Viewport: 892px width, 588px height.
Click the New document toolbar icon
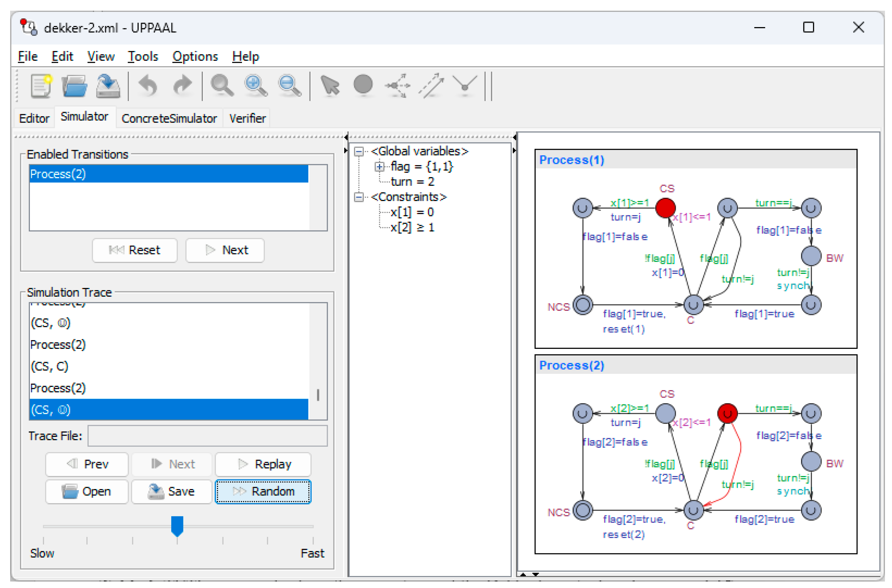[x=41, y=86]
